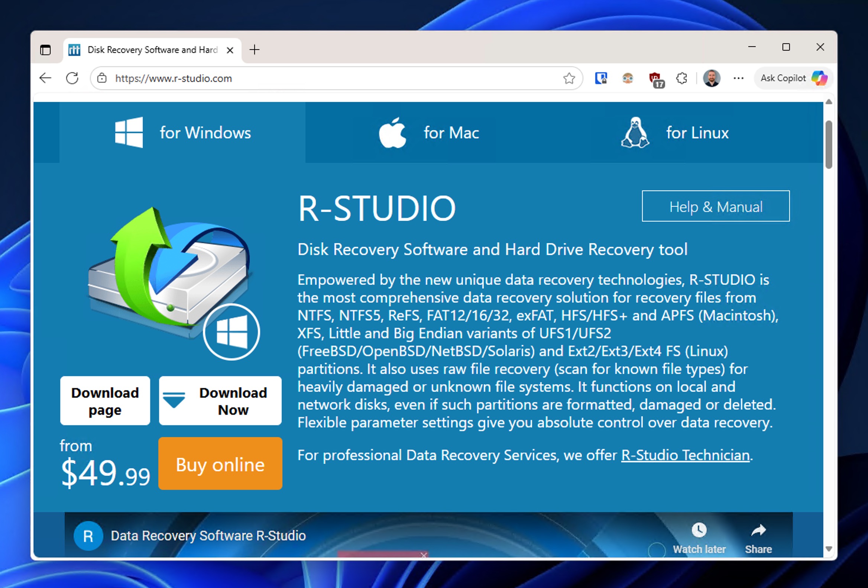Viewport: 868px width, 588px height.
Task: Click the R-Studio channel avatar on the video
Action: tap(88, 536)
